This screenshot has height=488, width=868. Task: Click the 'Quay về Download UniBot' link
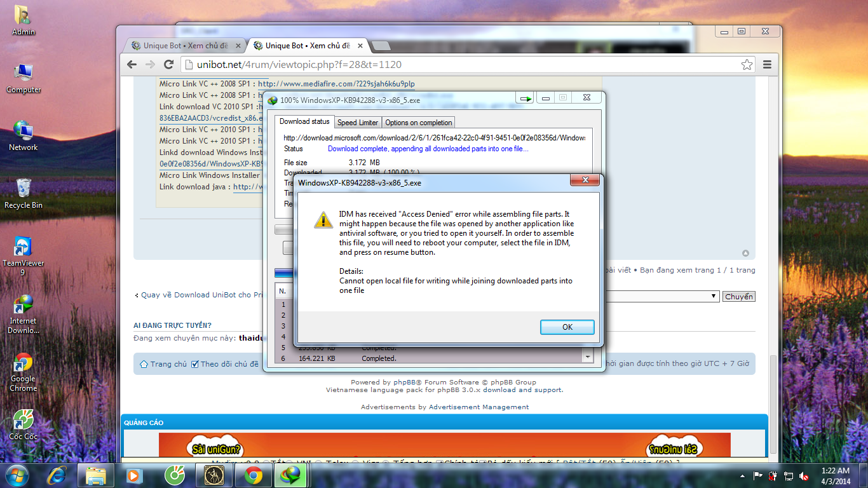(201, 295)
